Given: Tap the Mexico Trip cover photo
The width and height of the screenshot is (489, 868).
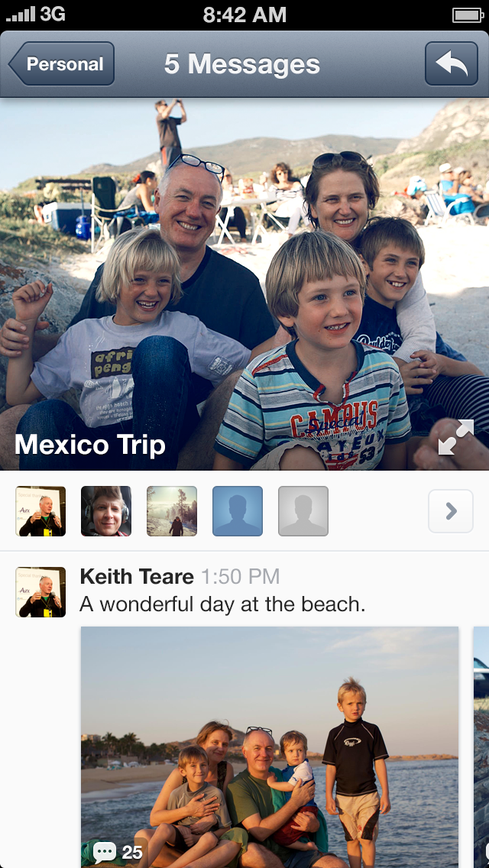Looking at the screenshot, I should [x=244, y=284].
